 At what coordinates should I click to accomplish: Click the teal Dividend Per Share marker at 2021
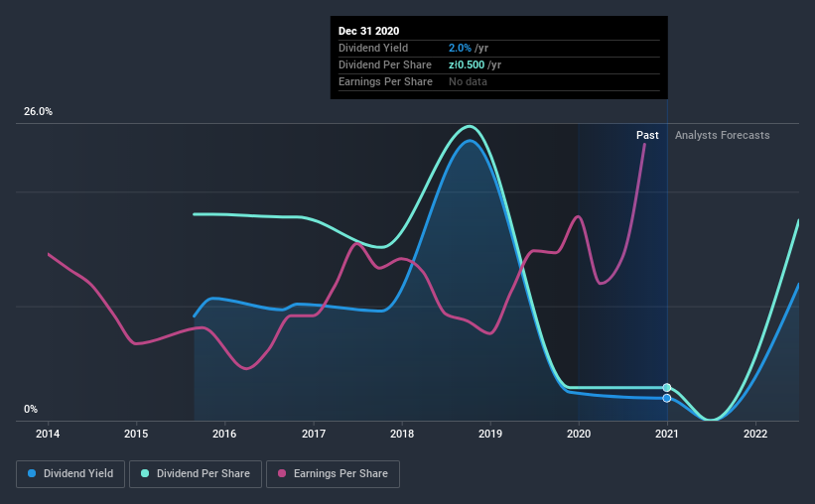coord(667,388)
